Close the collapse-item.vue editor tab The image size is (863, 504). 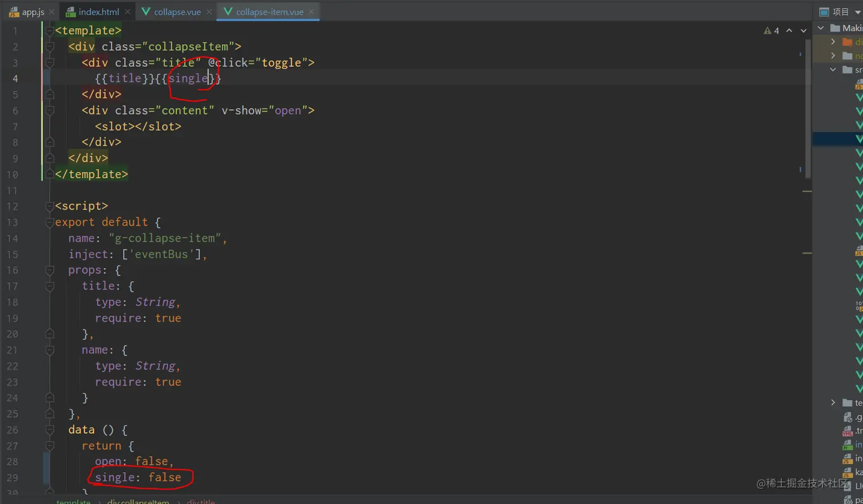(x=312, y=11)
